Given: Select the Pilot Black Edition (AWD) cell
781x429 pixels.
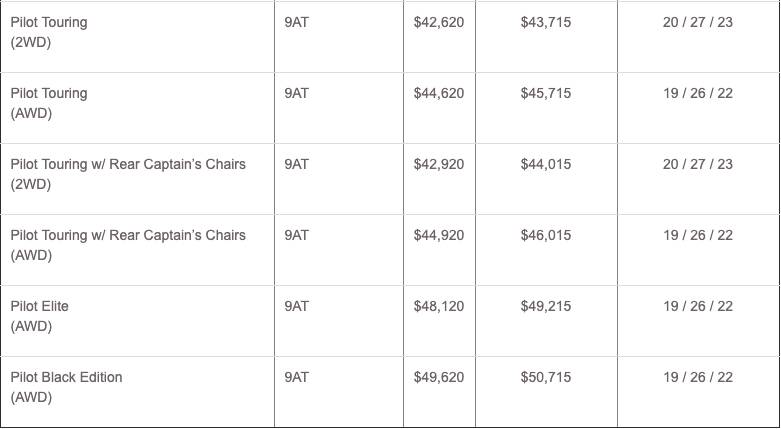Looking at the screenshot, I should (x=66, y=387).
